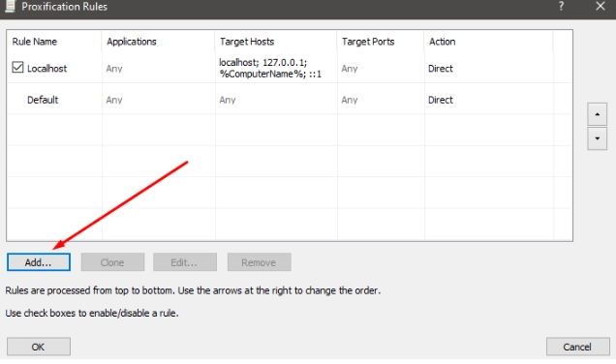Confirm with the OK button
The image size is (616, 364).
click(x=39, y=347)
